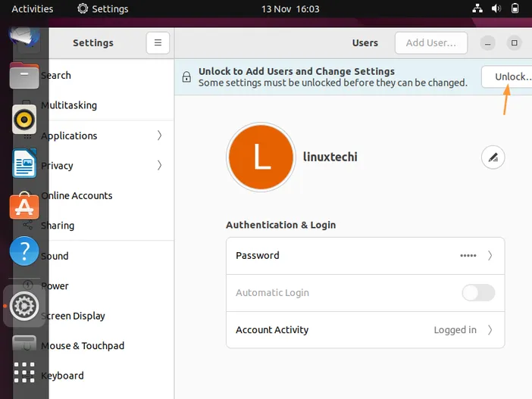Image resolution: width=532 pixels, height=399 pixels.
Task: Open the Activities overview
Action: coord(33,9)
